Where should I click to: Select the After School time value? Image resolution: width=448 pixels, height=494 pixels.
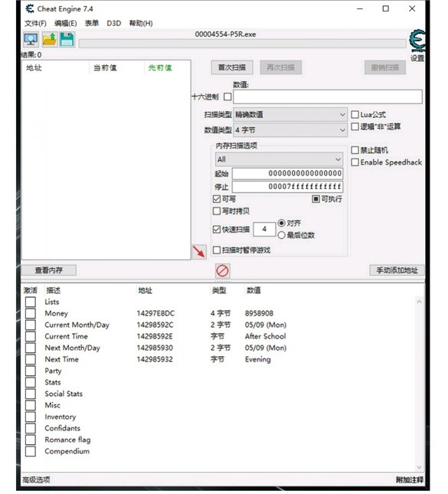265,336
